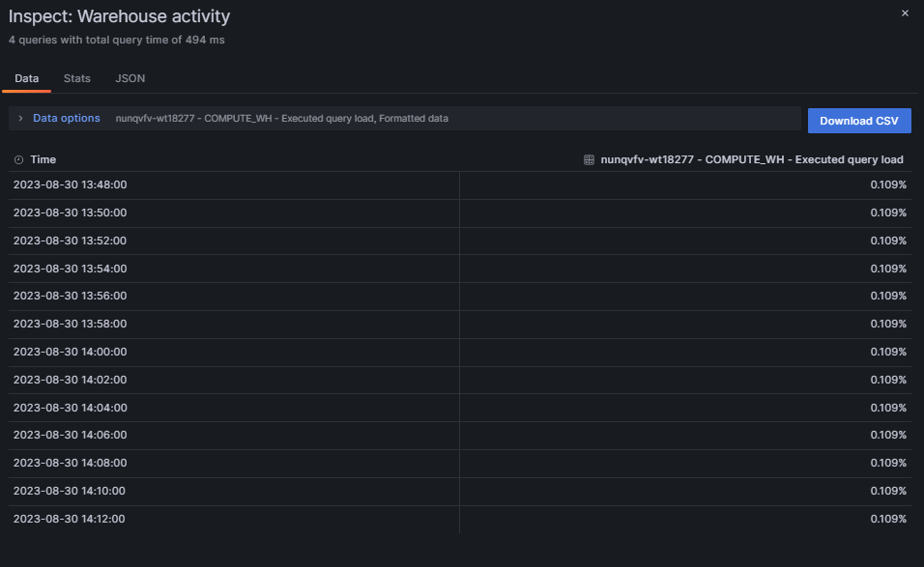Select the Data tab
924x567 pixels.
click(x=26, y=78)
